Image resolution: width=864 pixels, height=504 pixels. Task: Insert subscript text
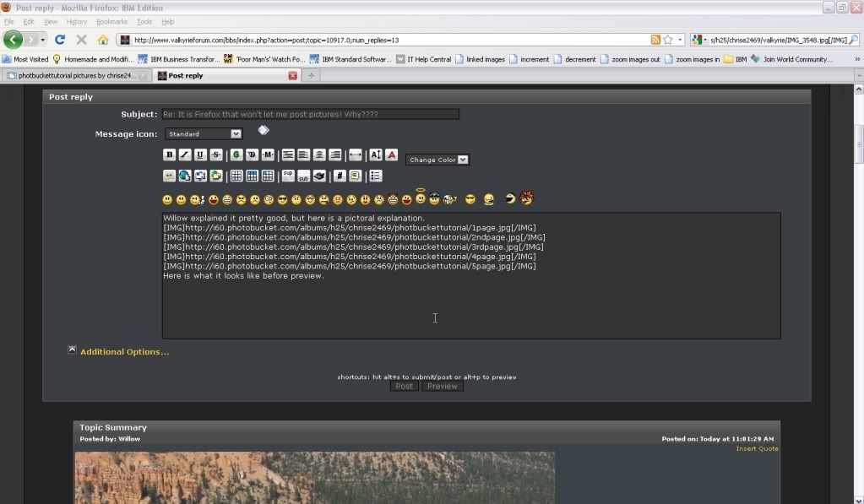pos(303,176)
